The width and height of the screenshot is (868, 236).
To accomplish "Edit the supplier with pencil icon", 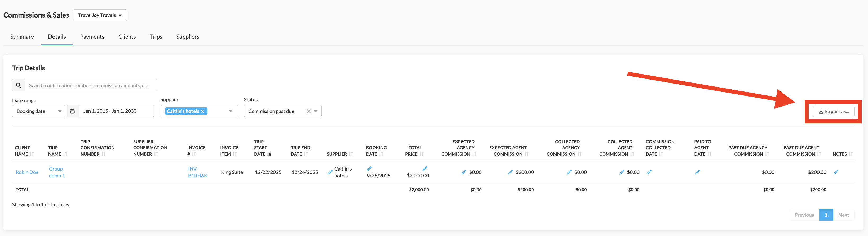I will [x=330, y=172].
